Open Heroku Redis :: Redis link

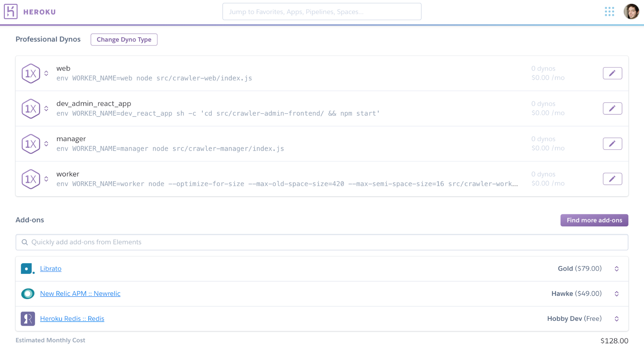coord(72,318)
